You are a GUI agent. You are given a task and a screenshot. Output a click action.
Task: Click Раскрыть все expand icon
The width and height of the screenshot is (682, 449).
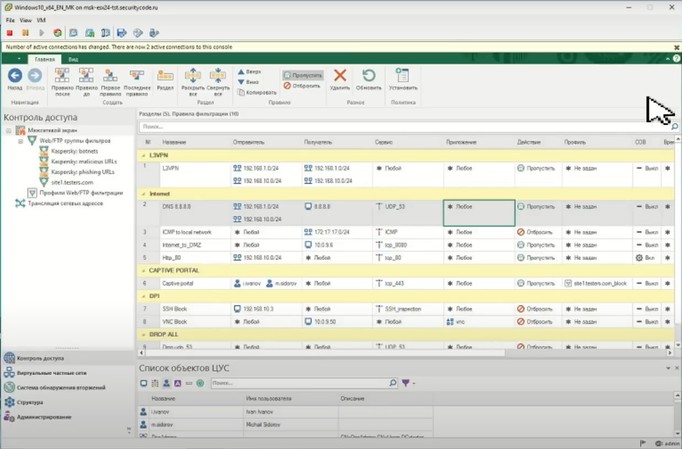point(193,76)
